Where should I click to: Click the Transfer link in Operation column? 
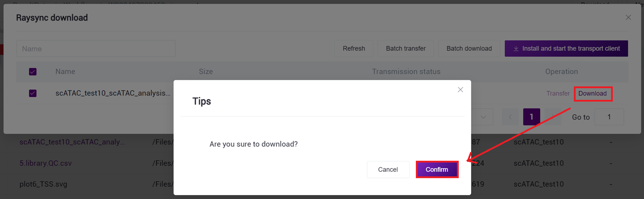coord(558,93)
